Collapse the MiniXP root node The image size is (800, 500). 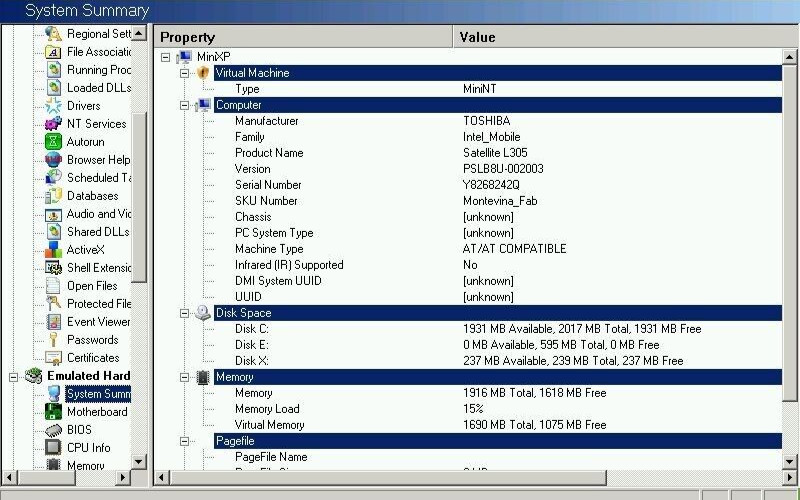coord(165,57)
